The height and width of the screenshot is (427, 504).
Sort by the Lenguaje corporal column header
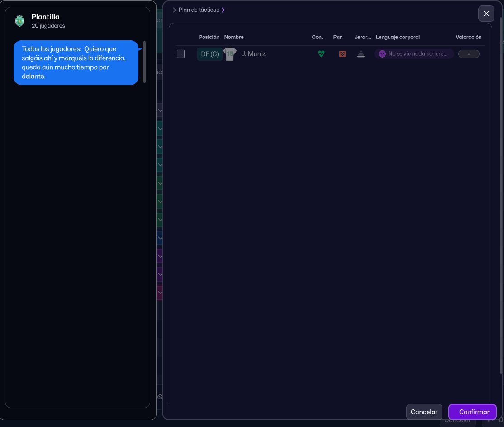(398, 37)
